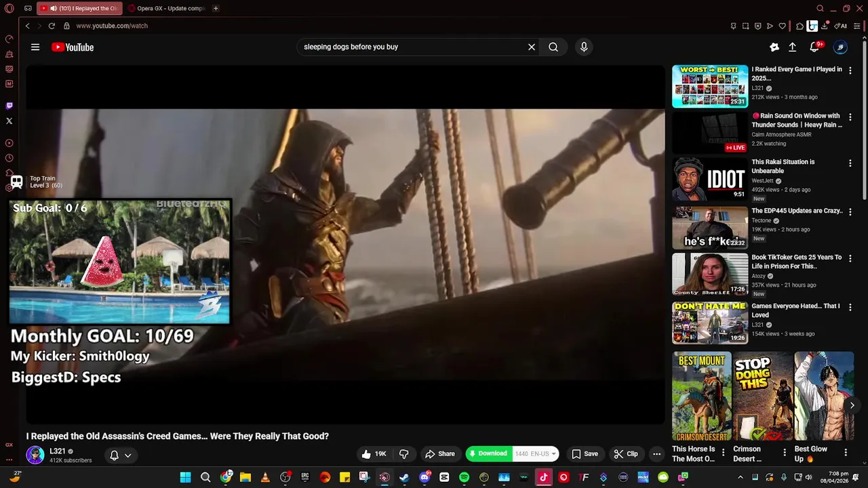Add page to bookmarks heart icon
This screenshot has height=488, width=868.
point(782,26)
